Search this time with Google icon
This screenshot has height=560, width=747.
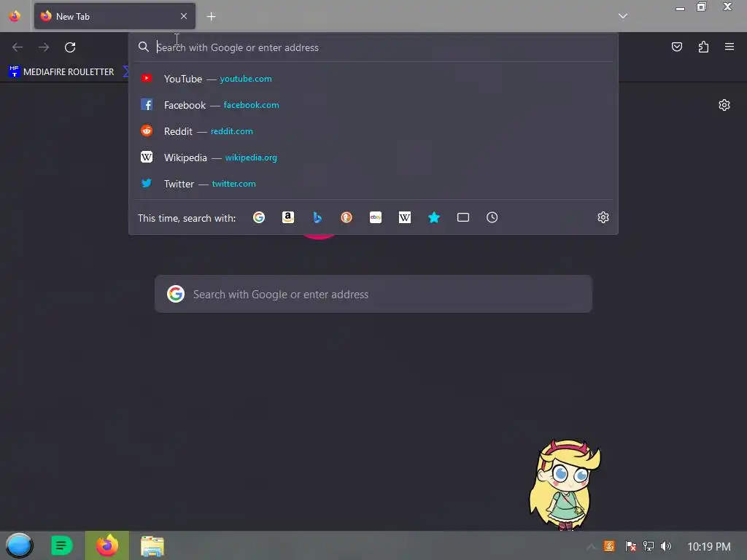(259, 217)
